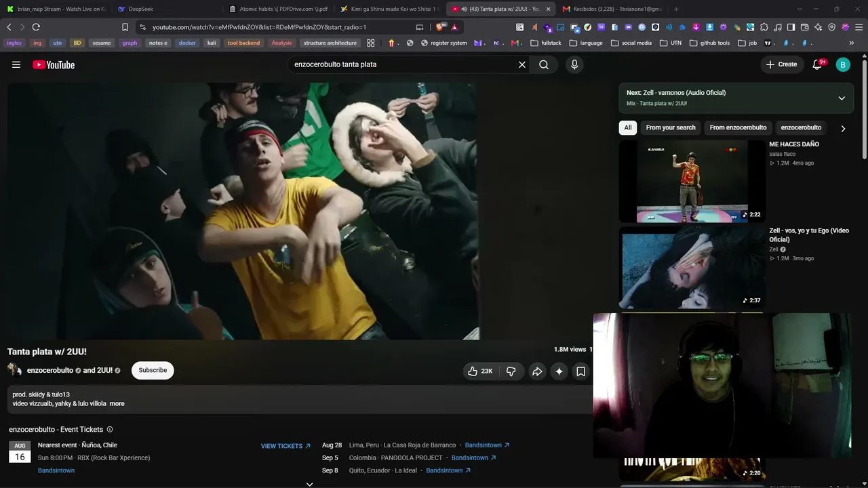This screenshot has height=488, width=868.
Task: Click the YouTube search magnifier button
Action: (x=544, y=64)
